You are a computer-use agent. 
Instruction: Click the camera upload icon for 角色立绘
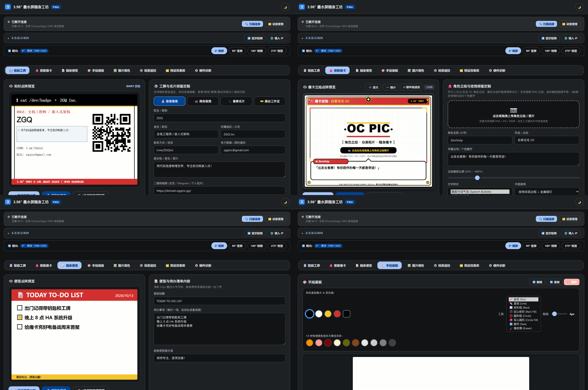click(513, 110)
